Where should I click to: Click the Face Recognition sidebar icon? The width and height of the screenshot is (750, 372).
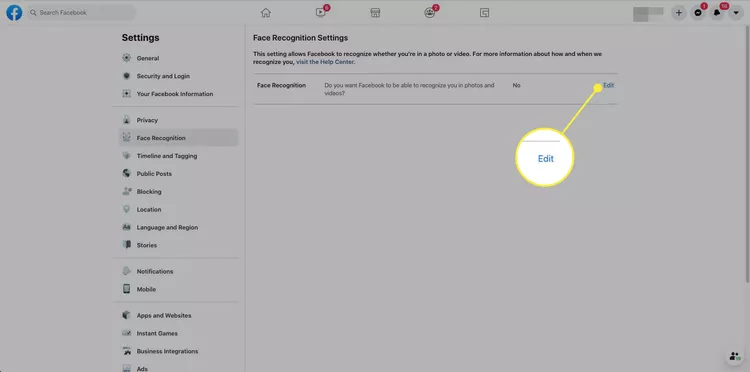point(126,138)
